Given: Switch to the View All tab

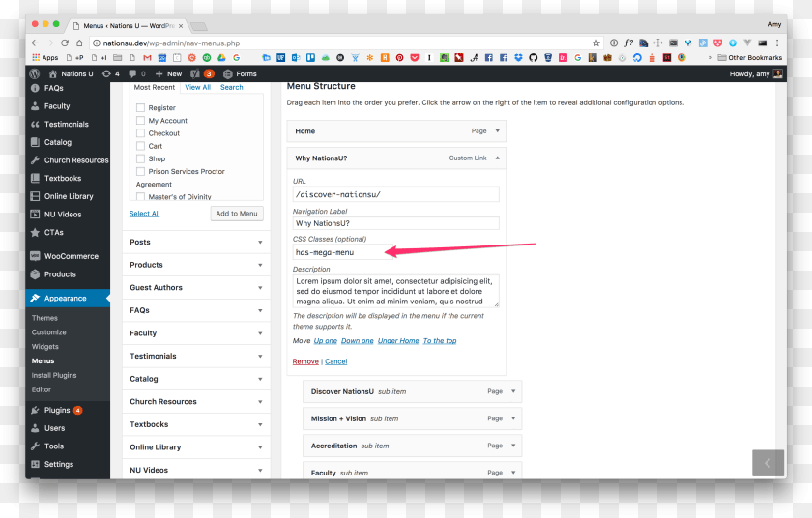Looking at the screenshot, I should [198, 87].
